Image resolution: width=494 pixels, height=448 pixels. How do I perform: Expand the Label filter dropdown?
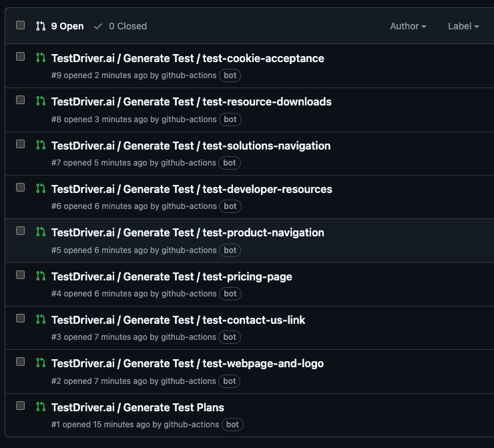coord(463,26)
